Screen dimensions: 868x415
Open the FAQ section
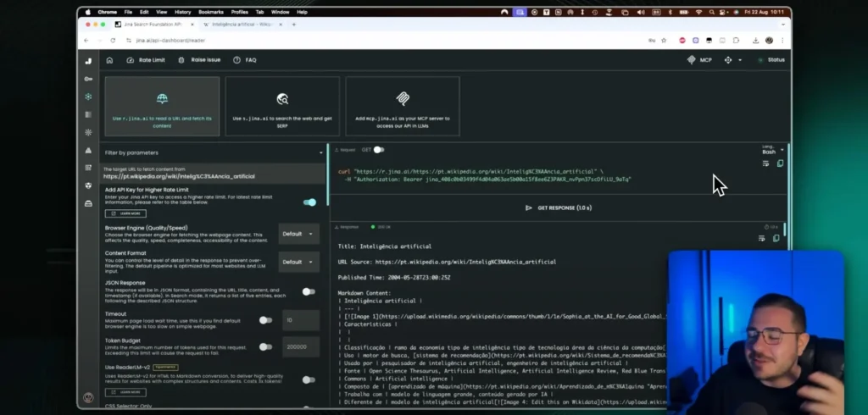click(x=245, y=60)
